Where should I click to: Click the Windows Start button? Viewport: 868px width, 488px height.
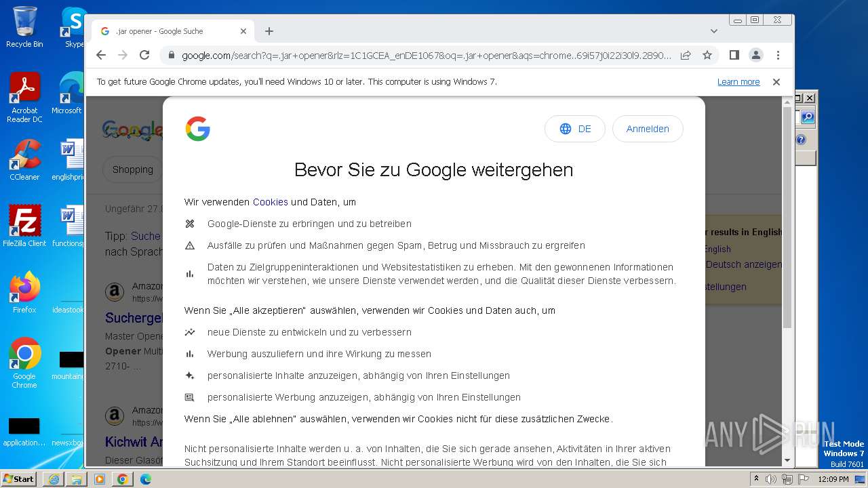pyautogui.click(x=19, y=479)
